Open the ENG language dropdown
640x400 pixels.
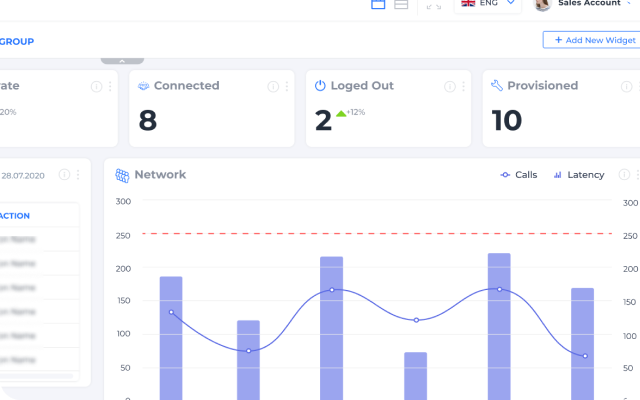coord(488,3)
